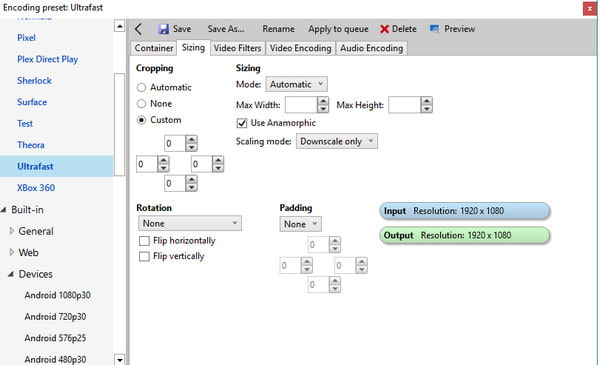Screen dimensions: 600x365
Task: Increase top crop value stepper
Action: [191, 140]
